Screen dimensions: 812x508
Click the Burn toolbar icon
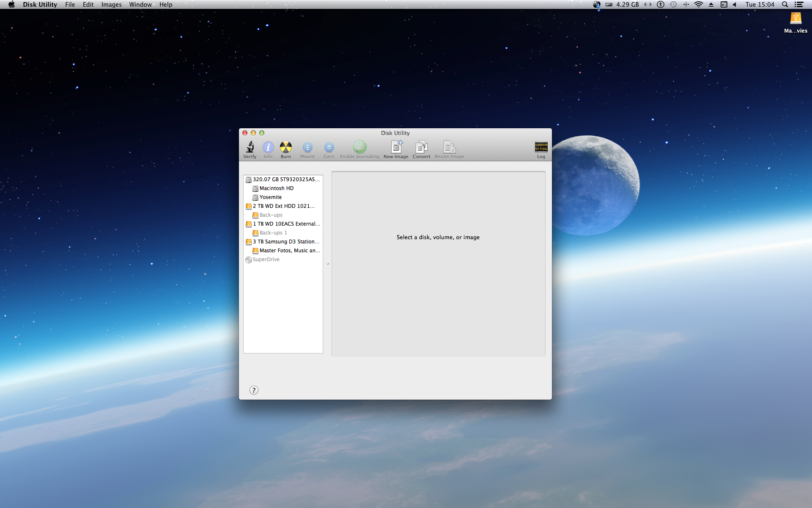click(286, 147)
